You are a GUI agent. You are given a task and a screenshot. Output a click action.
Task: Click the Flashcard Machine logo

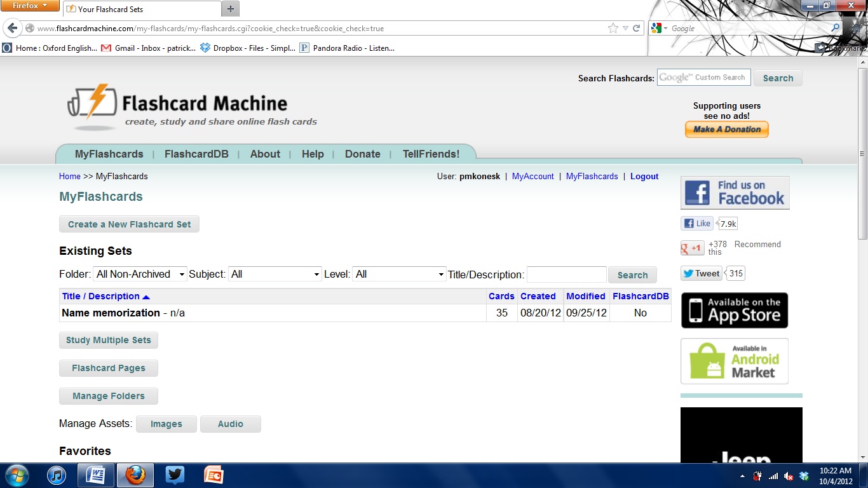pyautogui.click(x=191, y=107)
